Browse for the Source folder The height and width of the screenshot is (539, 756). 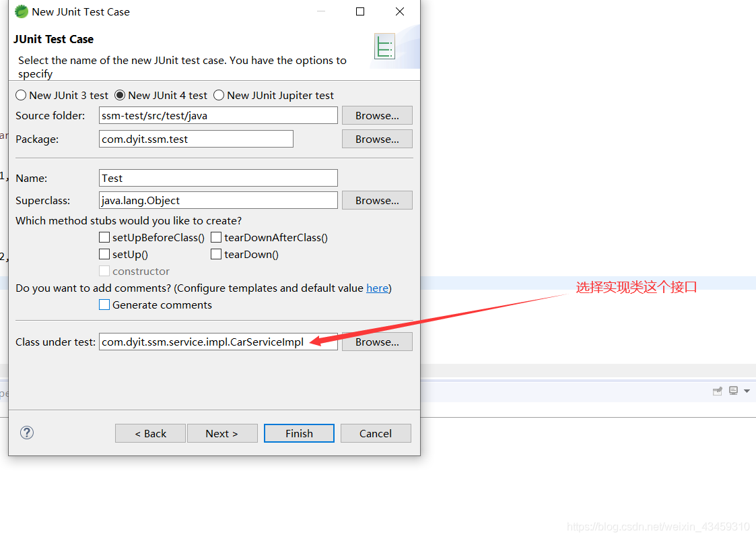click(377, 115)
